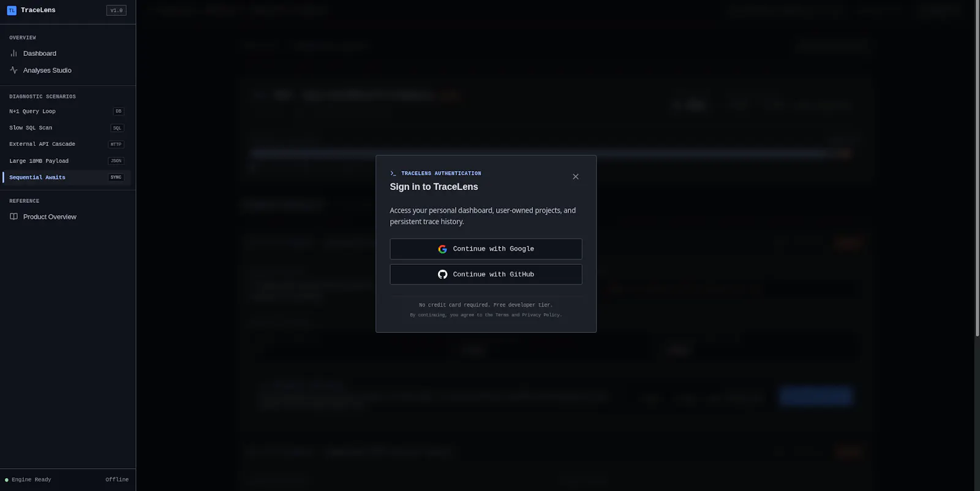Click the SQL badge beside Slow SQL Scan
Screen dimensions: 980x491
117,128
